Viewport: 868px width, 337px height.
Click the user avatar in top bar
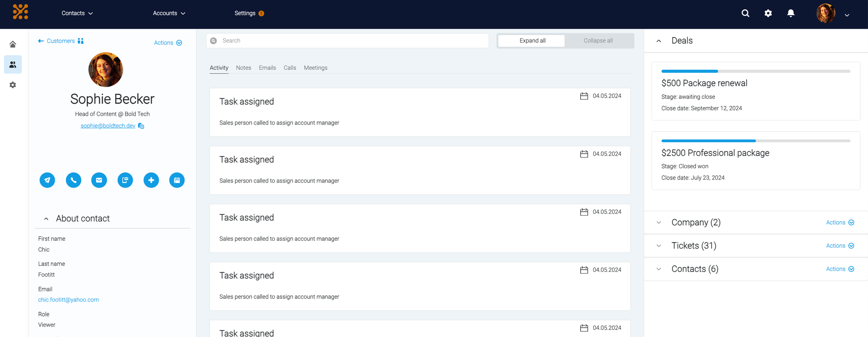[x=825, y=13]
